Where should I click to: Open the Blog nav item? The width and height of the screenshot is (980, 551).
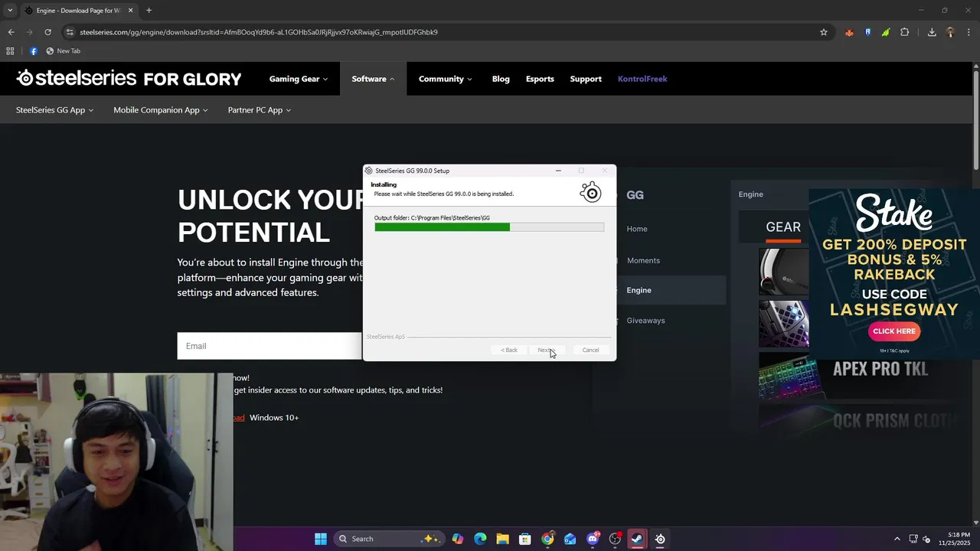point(501,79)
